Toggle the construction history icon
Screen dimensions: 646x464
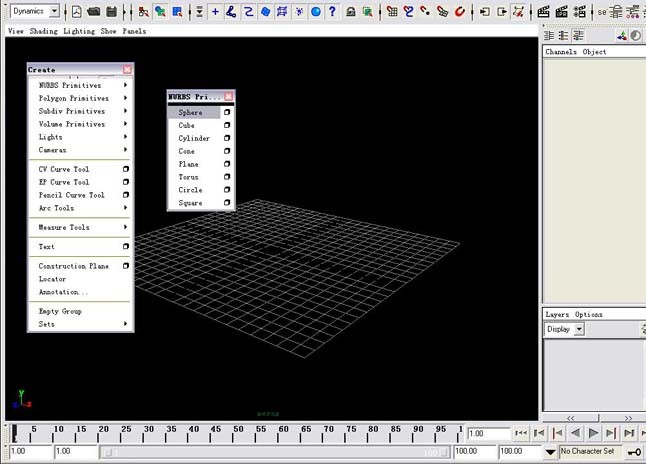[x=518, y=12]
